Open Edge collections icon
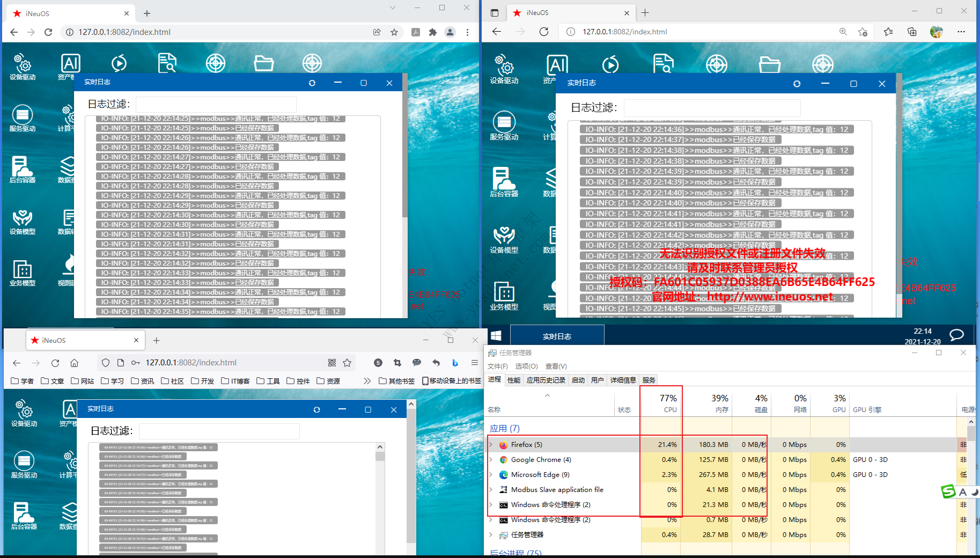 point(912,32)
